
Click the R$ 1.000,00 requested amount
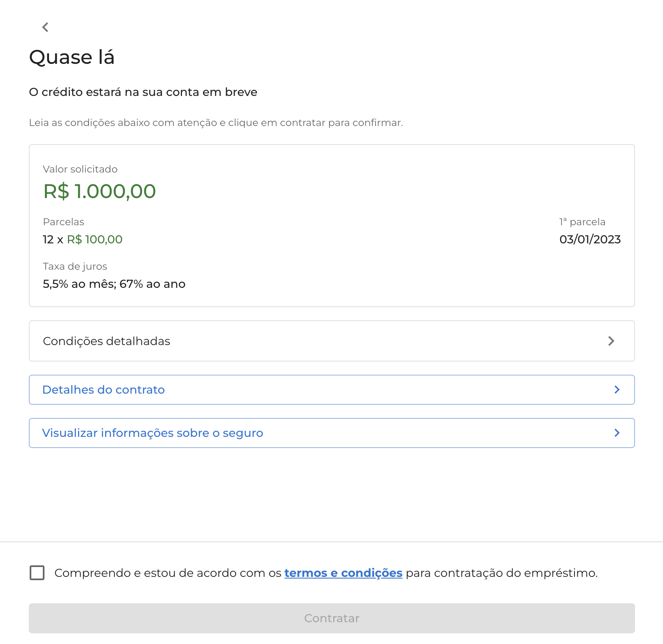pos(100,191)
